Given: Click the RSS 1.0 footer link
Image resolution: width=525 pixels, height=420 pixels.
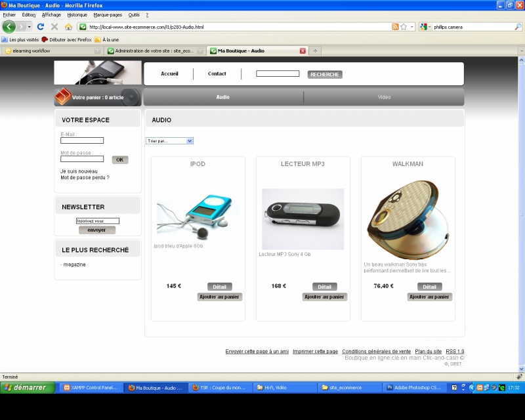Looking at the screenshot, I should tap(455, 351).
